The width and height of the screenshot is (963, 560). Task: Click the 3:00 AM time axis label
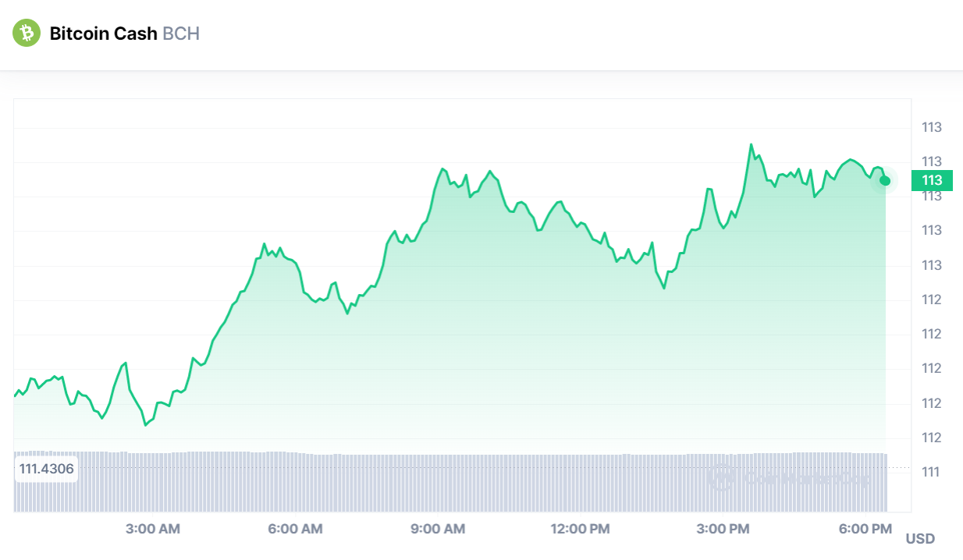tap(153, 529)
